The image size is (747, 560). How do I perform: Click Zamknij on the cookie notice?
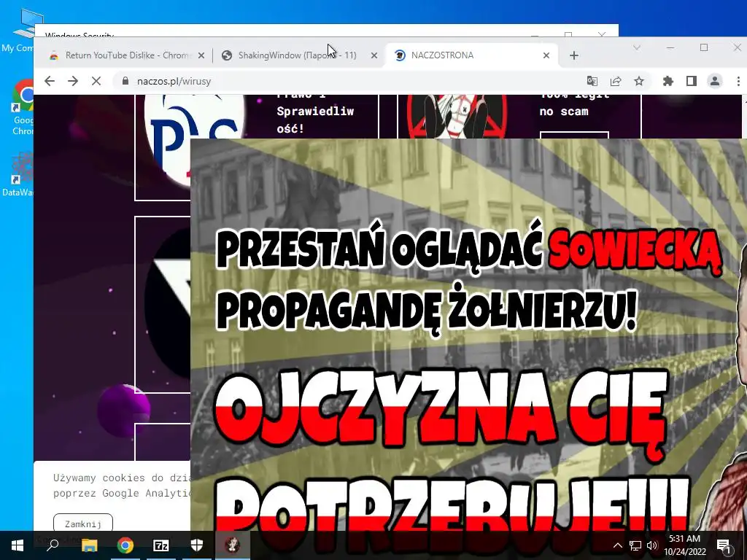click(83, 524)
